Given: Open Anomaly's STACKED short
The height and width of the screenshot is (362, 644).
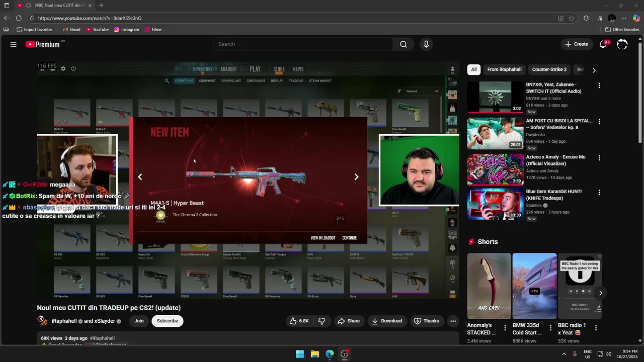Looking at the screenshot, I should point(489,286).
